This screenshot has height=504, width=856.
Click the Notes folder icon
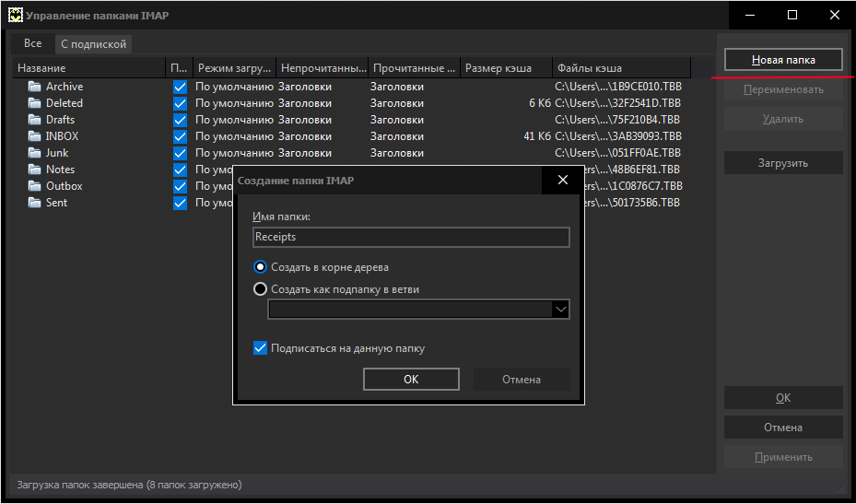pyautogui.click(x=35, y=170)
